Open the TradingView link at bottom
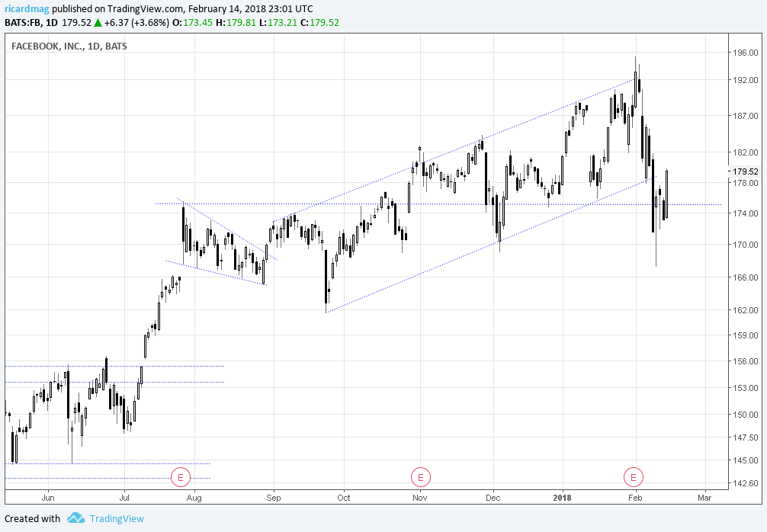This screenshot has width=767, height=532. click(117, 519)
